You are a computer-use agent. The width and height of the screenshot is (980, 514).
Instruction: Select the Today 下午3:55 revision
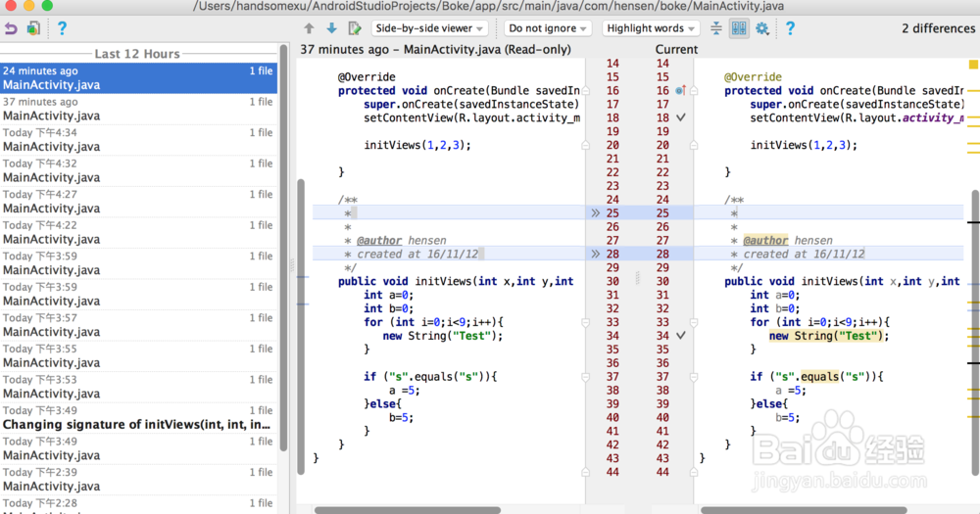[x=138, y=356]
